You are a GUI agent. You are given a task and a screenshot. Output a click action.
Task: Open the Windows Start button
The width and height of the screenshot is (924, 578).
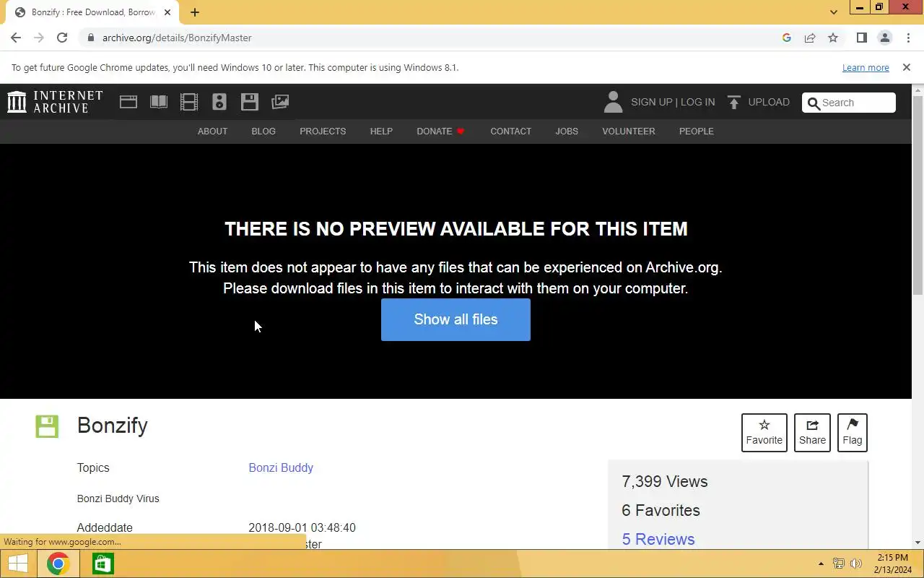18,564
